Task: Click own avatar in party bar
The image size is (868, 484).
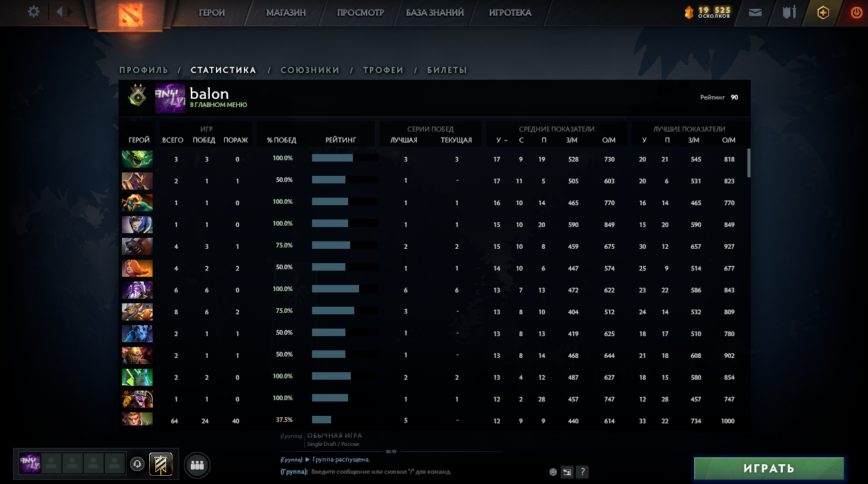Action: (x=30, y=464)
